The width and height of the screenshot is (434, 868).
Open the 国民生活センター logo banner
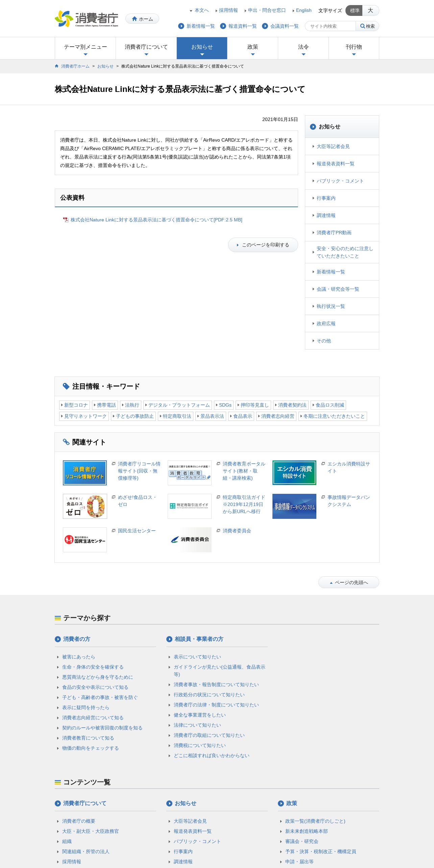point(85,540)
